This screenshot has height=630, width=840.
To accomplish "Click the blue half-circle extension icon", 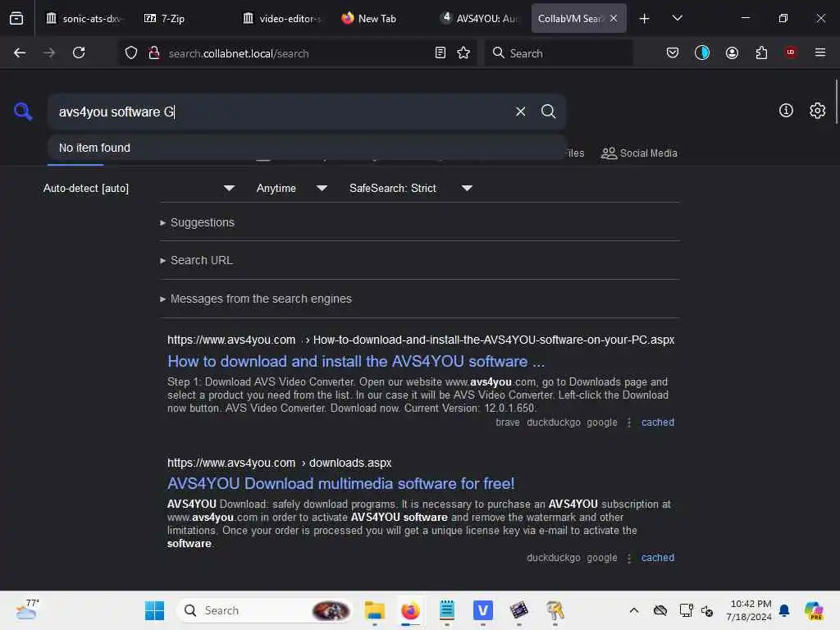I will (x=702, y=52).
